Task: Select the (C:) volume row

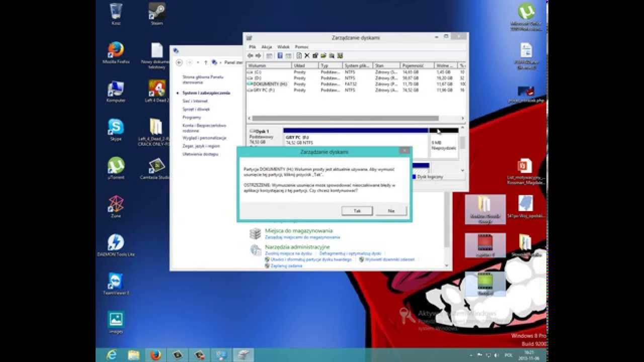Action: coord(356,72)
